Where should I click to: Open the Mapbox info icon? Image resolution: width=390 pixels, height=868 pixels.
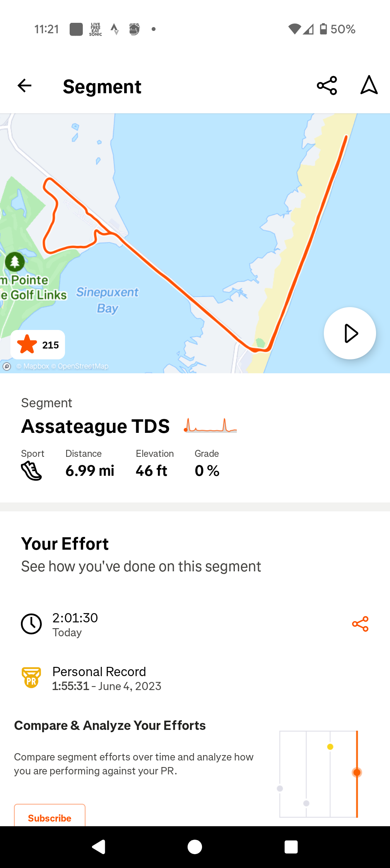point(7,366)
